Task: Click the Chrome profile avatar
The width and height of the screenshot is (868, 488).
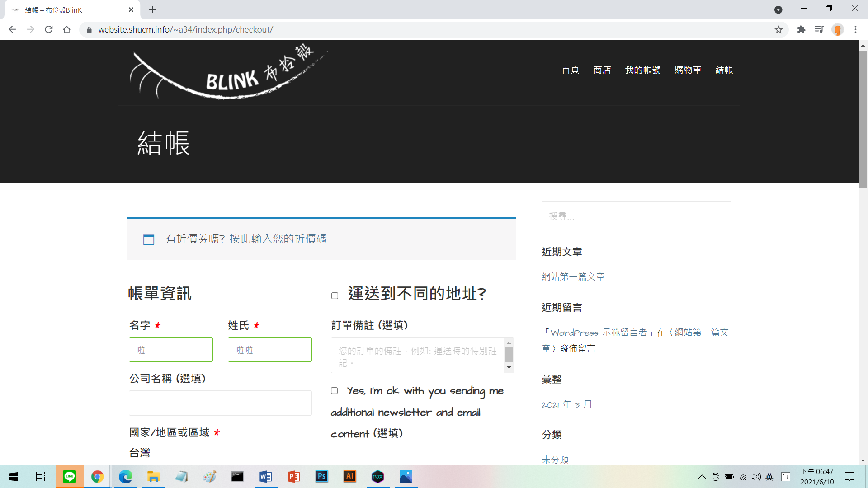Action: pyautogui.click(x=838, y=30)
